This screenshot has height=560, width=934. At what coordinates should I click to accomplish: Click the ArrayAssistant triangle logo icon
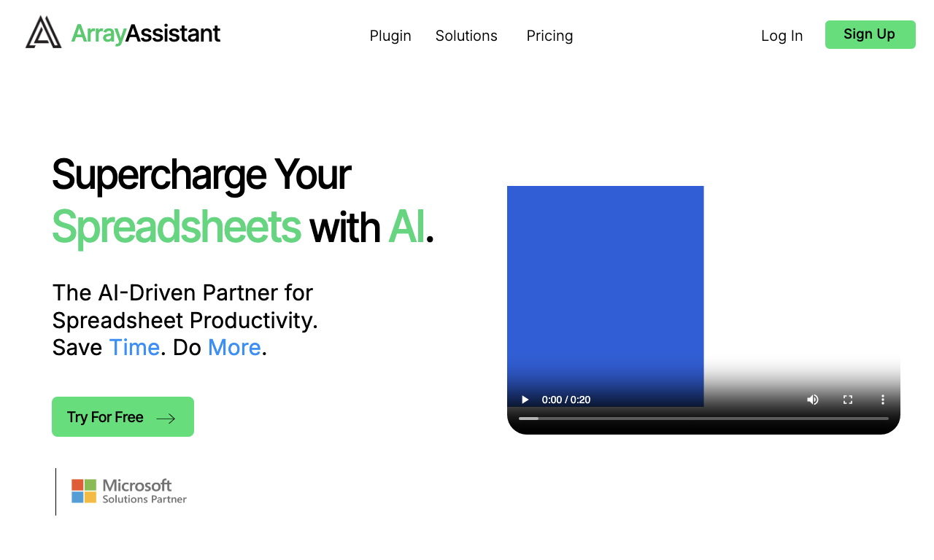(x=44, y=33)
